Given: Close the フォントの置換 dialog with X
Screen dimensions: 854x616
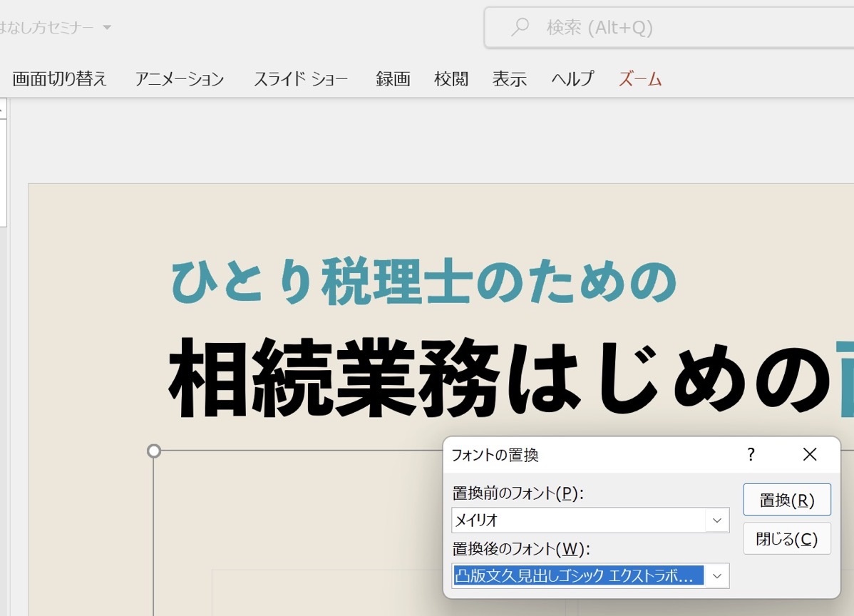Looking at the screenshot, I should [810, 454].
